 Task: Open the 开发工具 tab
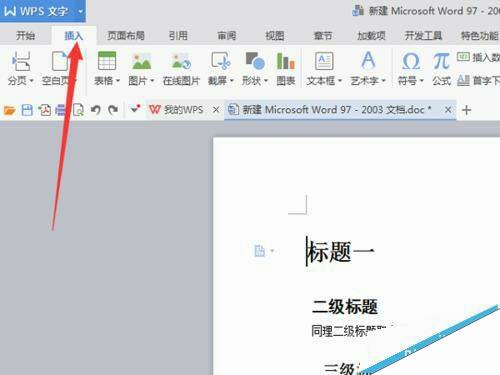pyautogui.click(x=423, y=35)
